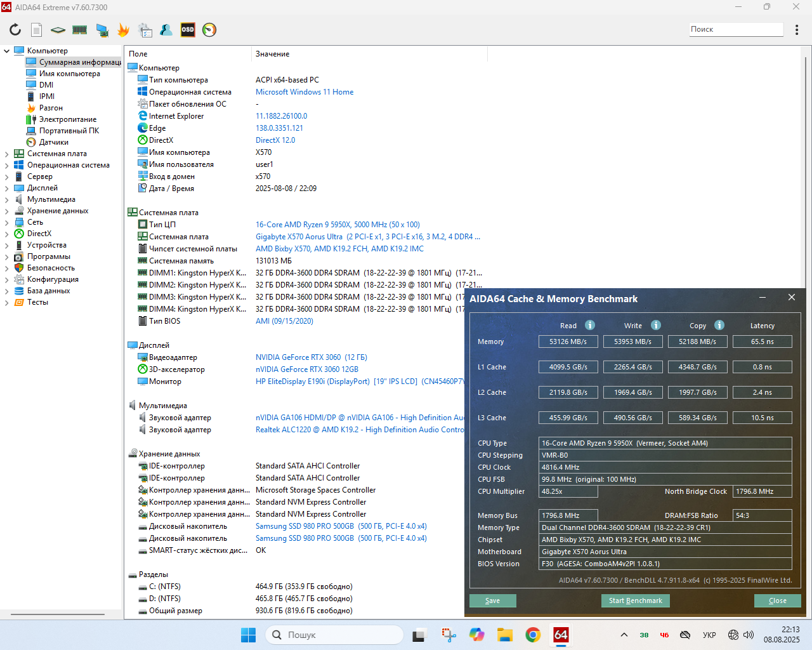Click the info icon next to Copy

(719, 325)
